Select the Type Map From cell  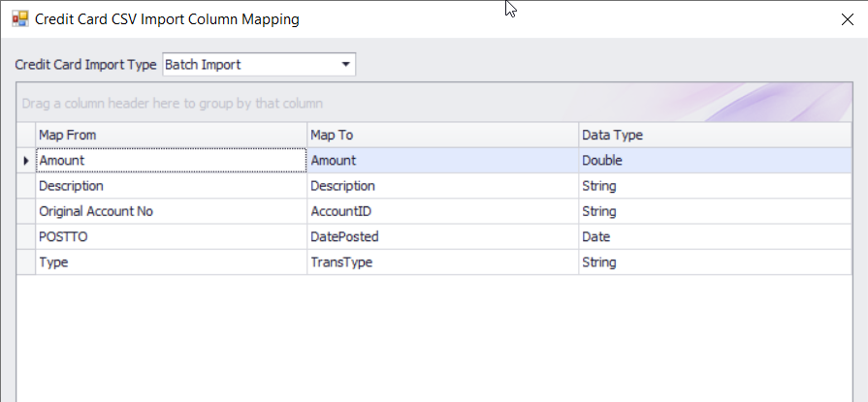[171, 262]
